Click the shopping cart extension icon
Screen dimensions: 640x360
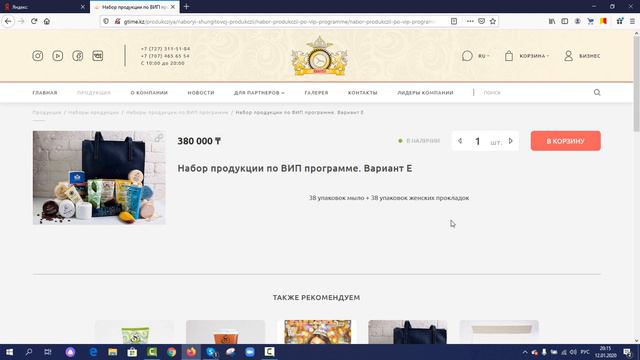pos(590,21)
